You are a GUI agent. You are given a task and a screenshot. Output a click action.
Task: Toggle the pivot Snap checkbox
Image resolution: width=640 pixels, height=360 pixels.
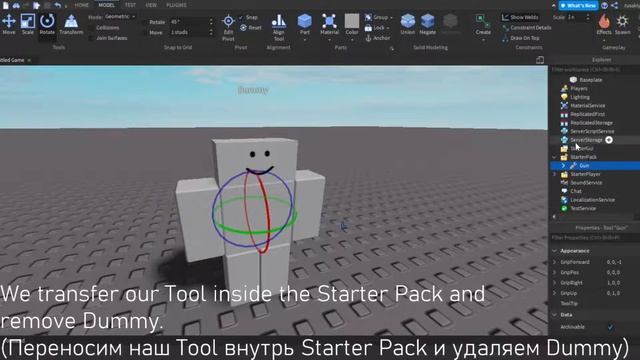241,18
